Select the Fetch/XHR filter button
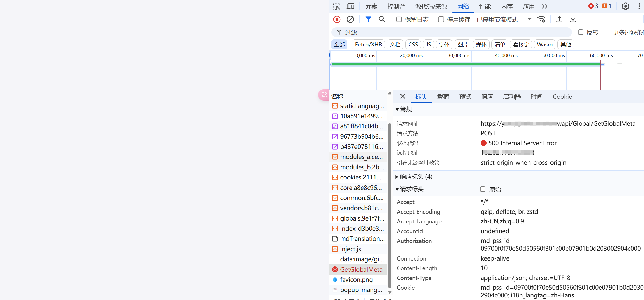This screenshot has width=644, height=300. [x=368, y=45]
